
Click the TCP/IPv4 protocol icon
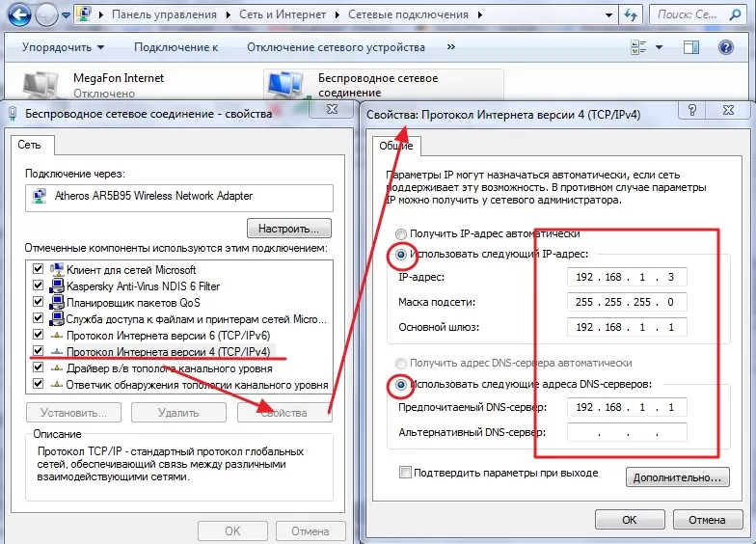pos(57,351)
